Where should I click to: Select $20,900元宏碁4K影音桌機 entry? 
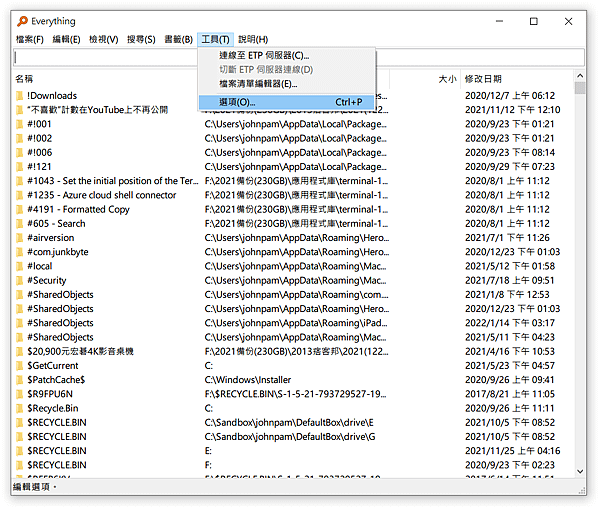[80, 352]
